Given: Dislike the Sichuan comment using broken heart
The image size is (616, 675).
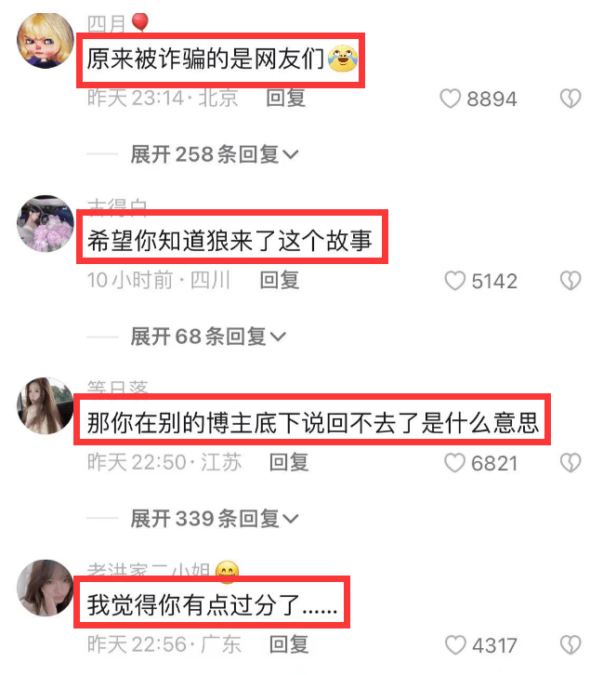Looking at the screenshot, I should [570, 281].
